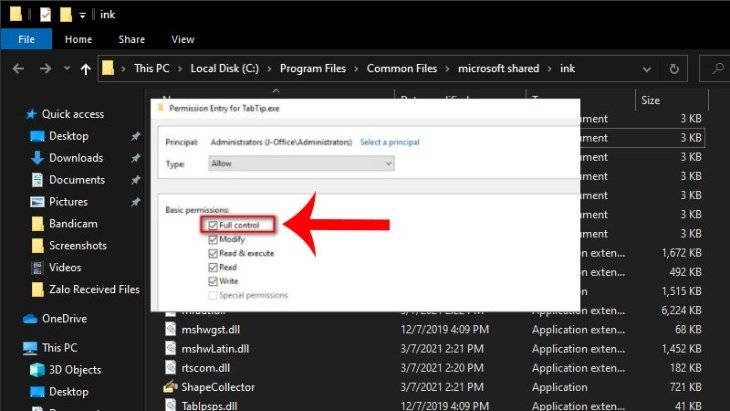Click Select a principal link
The image size is (730, 411).
pos(390,142)
